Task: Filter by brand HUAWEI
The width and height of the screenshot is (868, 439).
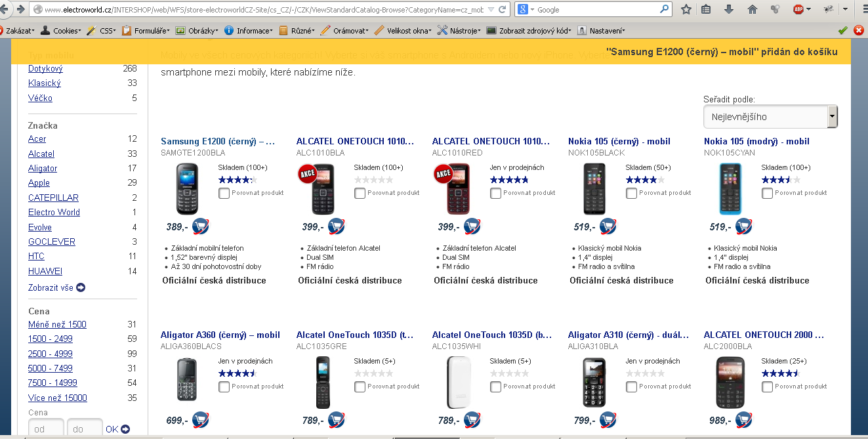Action: click(x=45, y=271)
